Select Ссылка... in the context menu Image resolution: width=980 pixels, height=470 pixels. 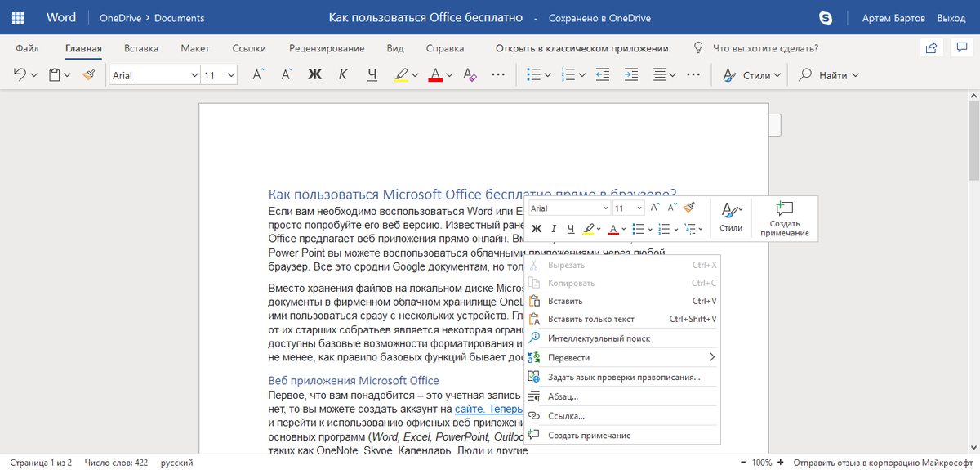point(622,415)
